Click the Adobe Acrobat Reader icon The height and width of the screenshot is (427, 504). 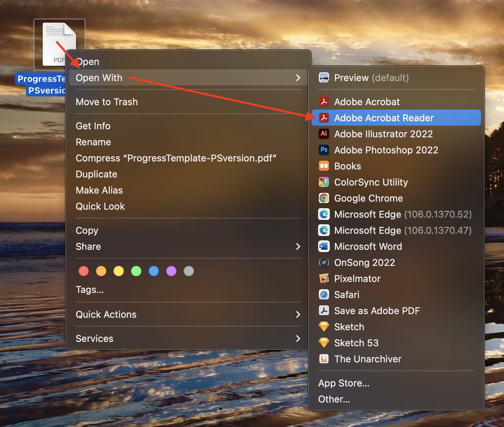point(324,118)
